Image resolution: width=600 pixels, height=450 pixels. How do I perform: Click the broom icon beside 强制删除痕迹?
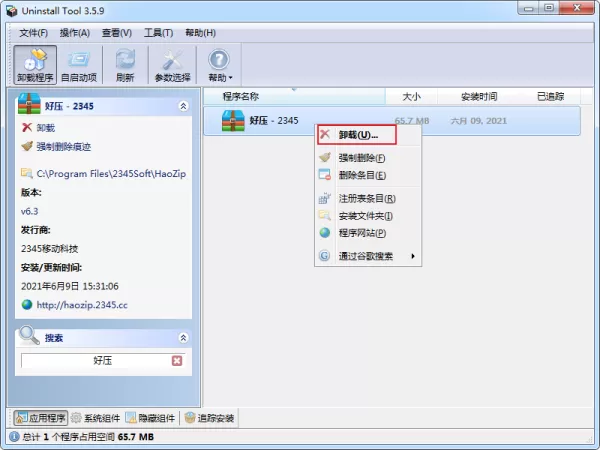27,146
